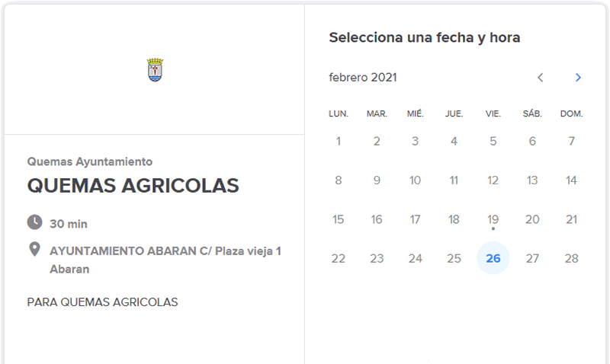Go to next month with right arrow
Viewport: 610px width, 364px height.
coord(578,78)
